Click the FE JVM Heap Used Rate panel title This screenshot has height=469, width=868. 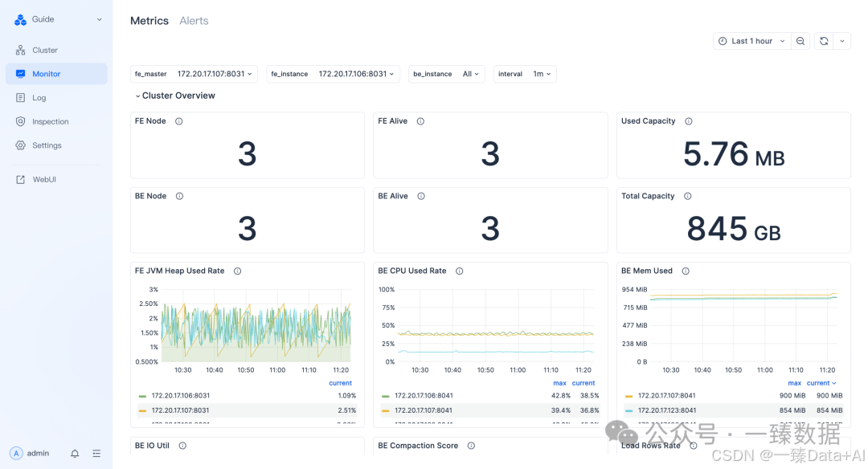(179, 271)
